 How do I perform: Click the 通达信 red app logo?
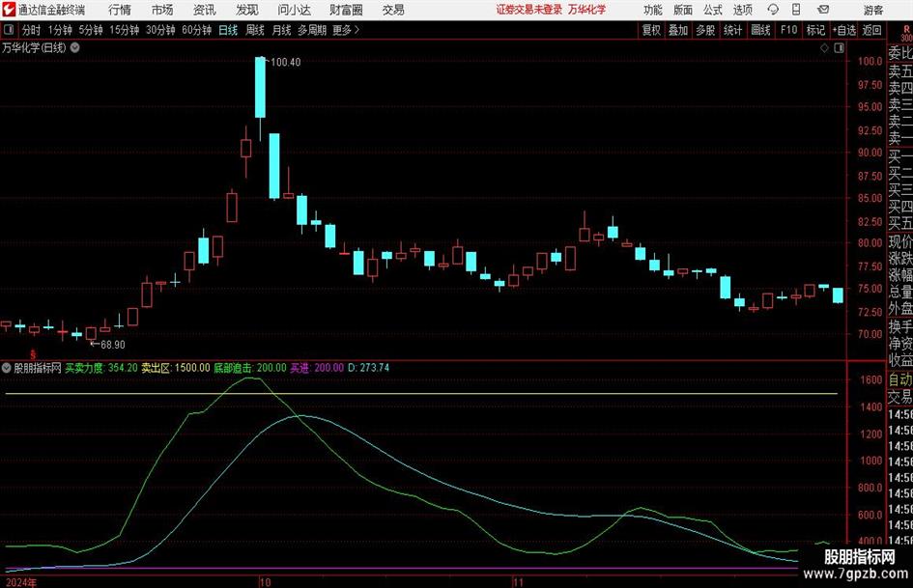pos(8,10)
